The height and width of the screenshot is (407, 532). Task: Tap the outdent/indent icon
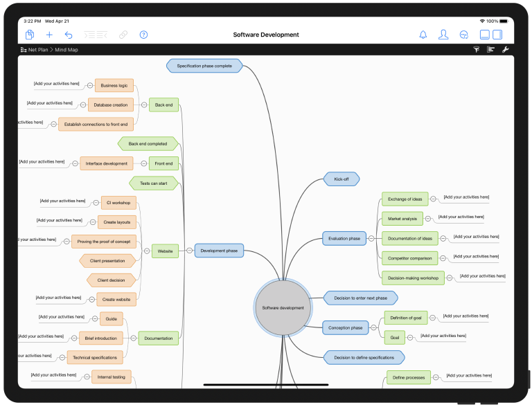[x=96, y=35]
